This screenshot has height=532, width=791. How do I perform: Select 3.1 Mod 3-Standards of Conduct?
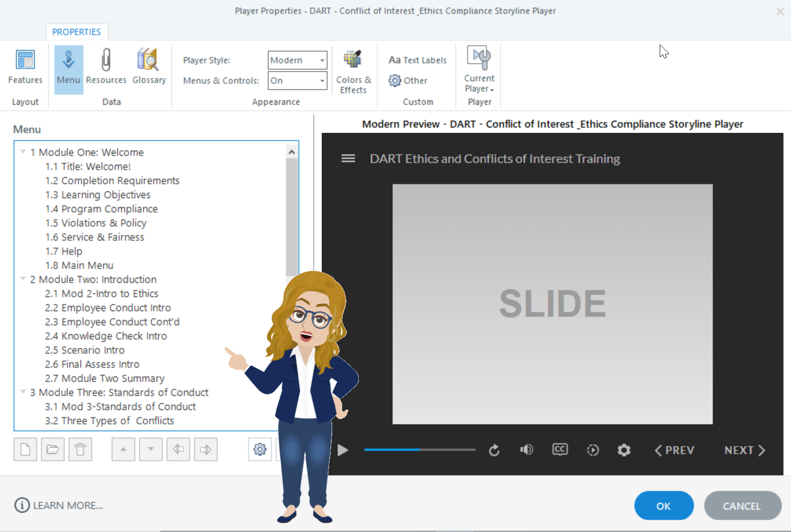tap(120, 406)
